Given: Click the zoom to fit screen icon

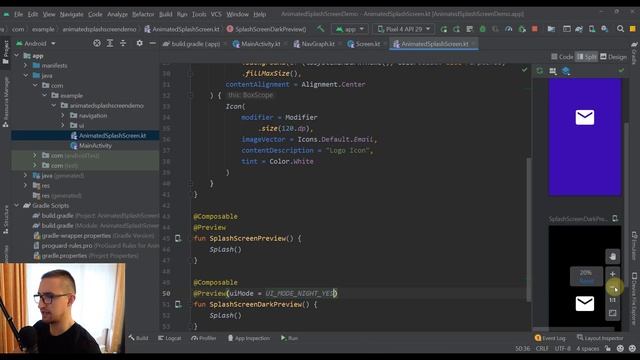Looking at the screenshot, I should tap(612, 313).
